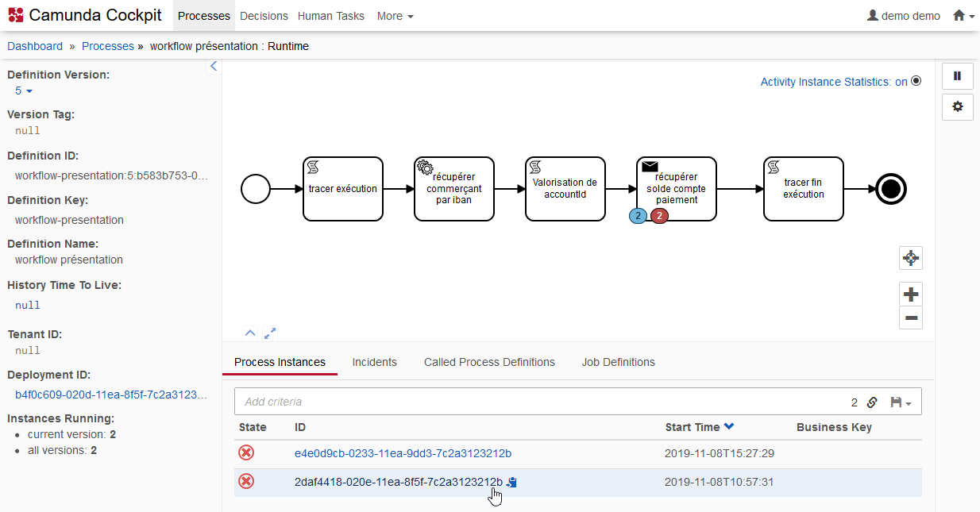Copy the 2daf4418 instance ID to clipboard

point(512,482)
